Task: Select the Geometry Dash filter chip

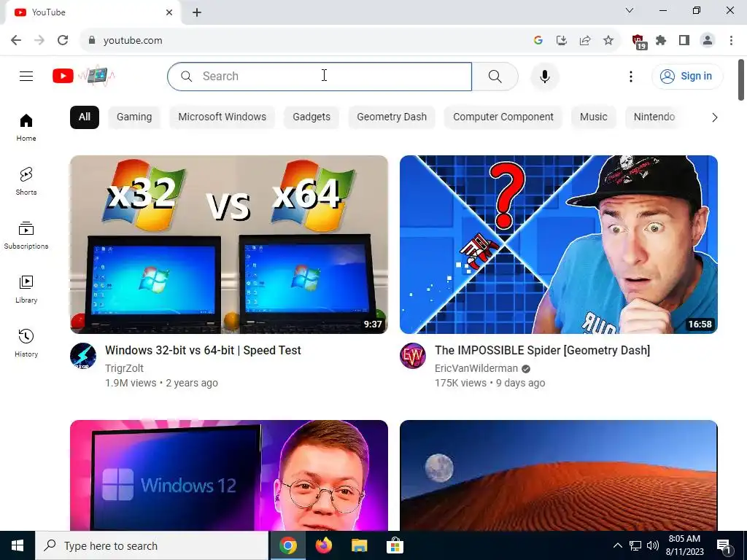Action: click(x=392, y=117)
